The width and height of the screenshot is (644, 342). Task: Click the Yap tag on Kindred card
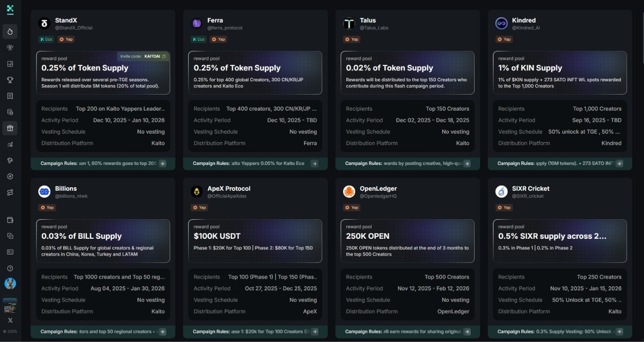(504, 39)
